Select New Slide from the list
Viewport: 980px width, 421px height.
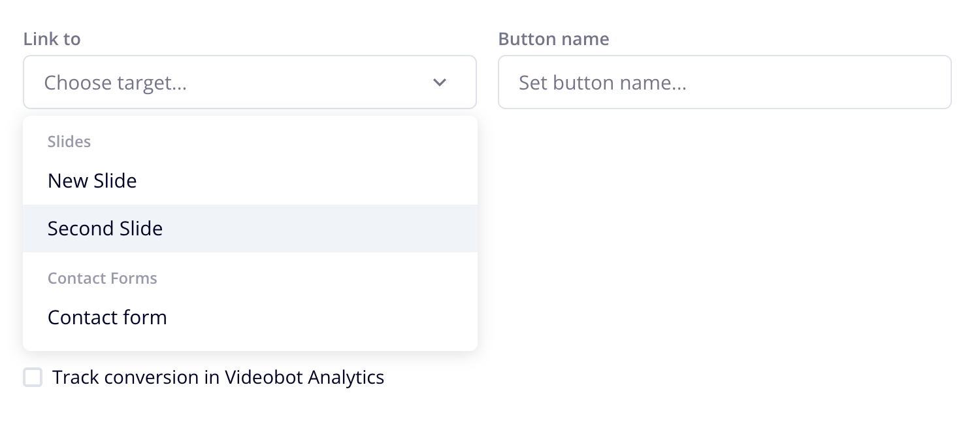coord(92,181)
